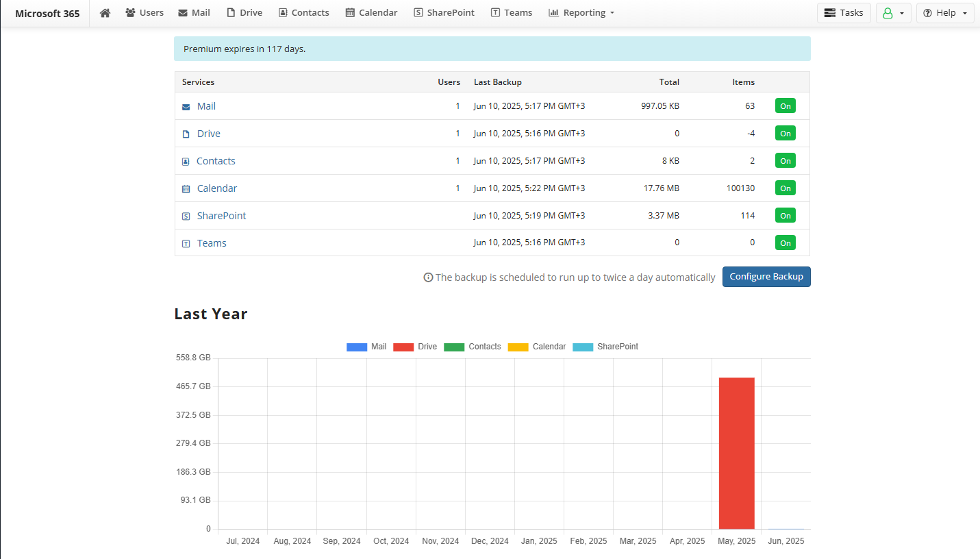Open Contacts in the top navigation
Screen dimensions: 980x559
click(304, 12)
